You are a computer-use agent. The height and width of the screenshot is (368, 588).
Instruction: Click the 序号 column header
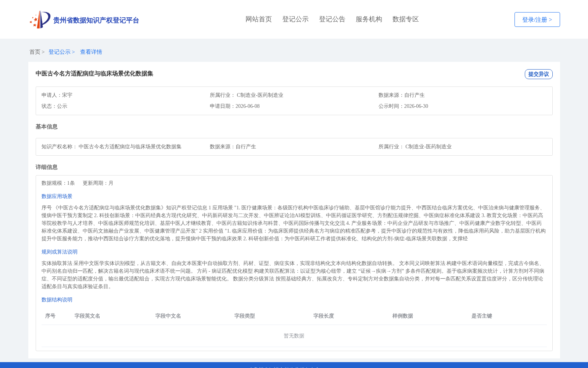[50, 316]
